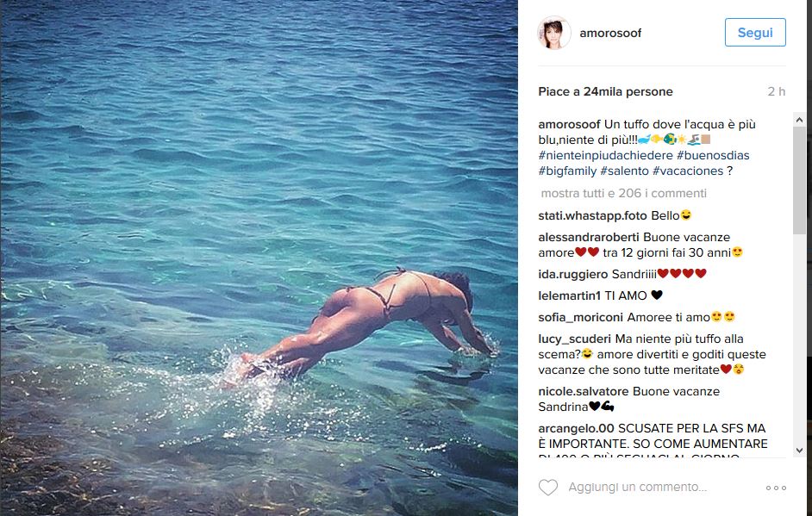Click the Segui follow button
The width and height of the screenshot is (812, 516).
coord(755,32)
